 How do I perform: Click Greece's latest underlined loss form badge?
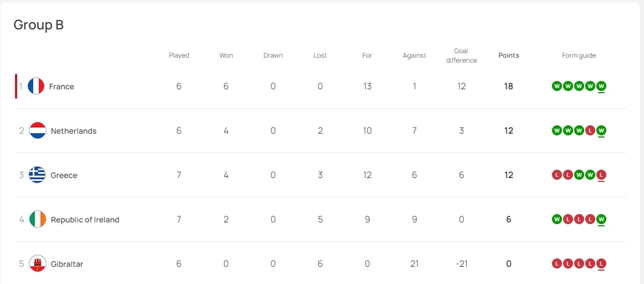click(601, 175)
